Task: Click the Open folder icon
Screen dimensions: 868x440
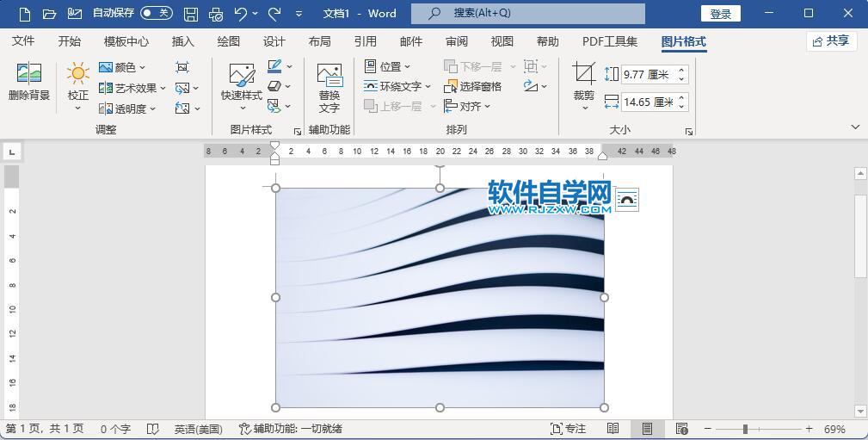Action: [49, 14]
